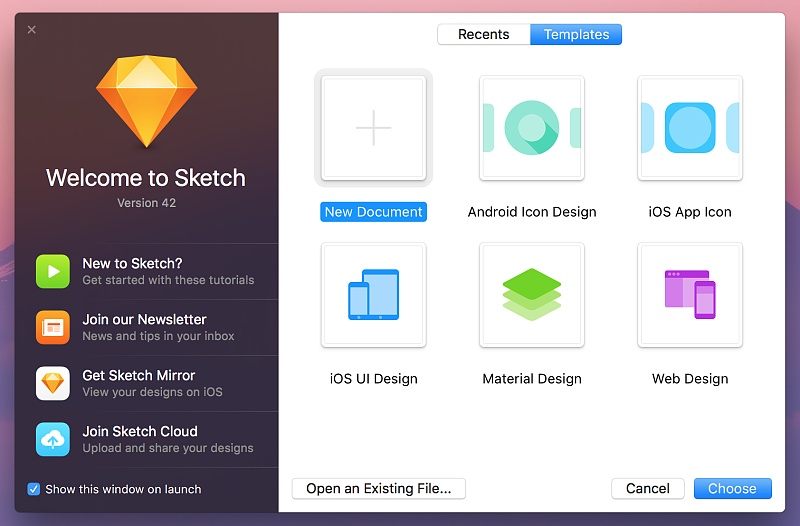Click the Version 42 text

(146, 203)
